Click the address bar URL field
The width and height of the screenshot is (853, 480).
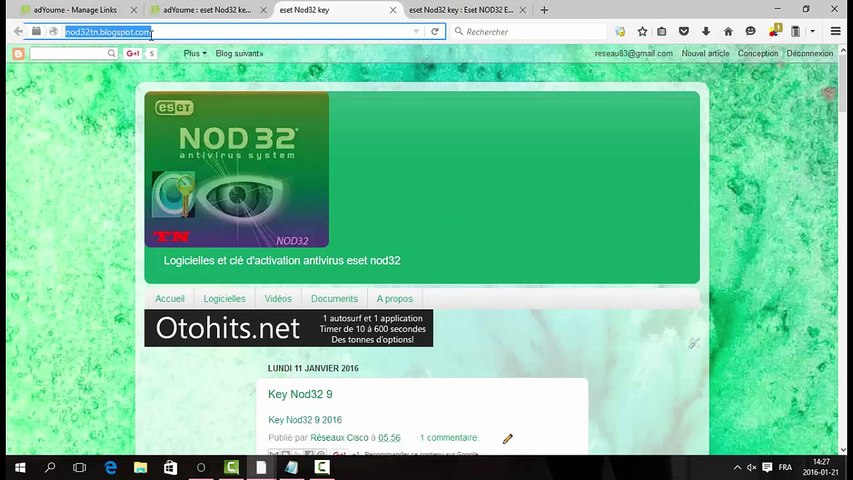(237, 32)
